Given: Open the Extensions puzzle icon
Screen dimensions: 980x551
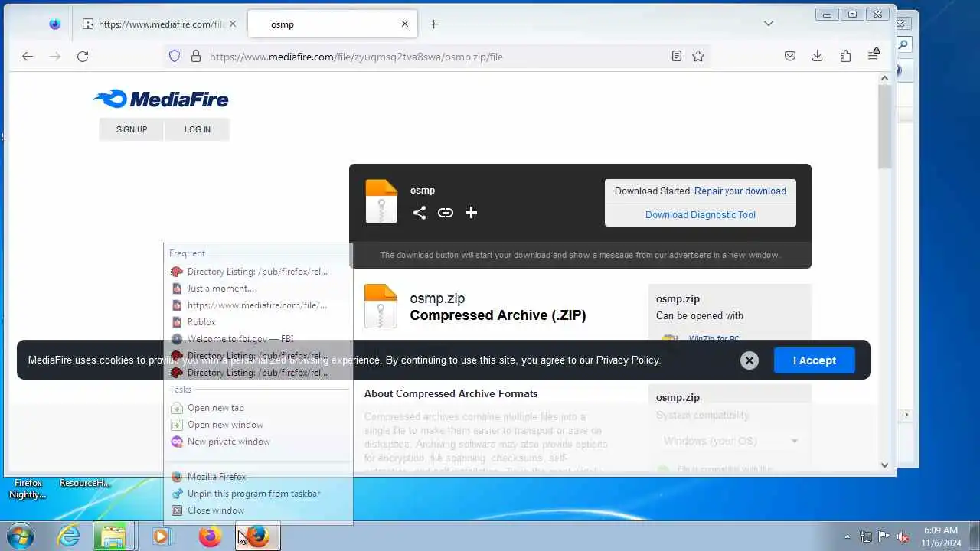Looking at the screenshot, I should [x=845, y=56].
